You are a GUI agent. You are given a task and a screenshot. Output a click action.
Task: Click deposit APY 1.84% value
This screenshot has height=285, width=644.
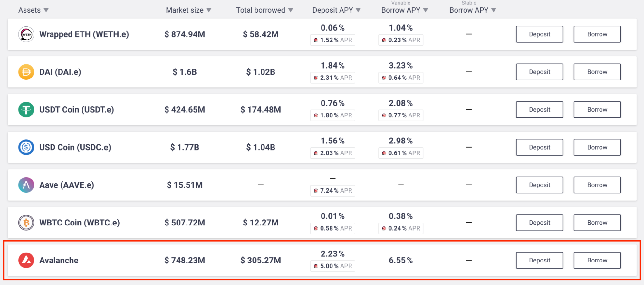pos(333,65)
